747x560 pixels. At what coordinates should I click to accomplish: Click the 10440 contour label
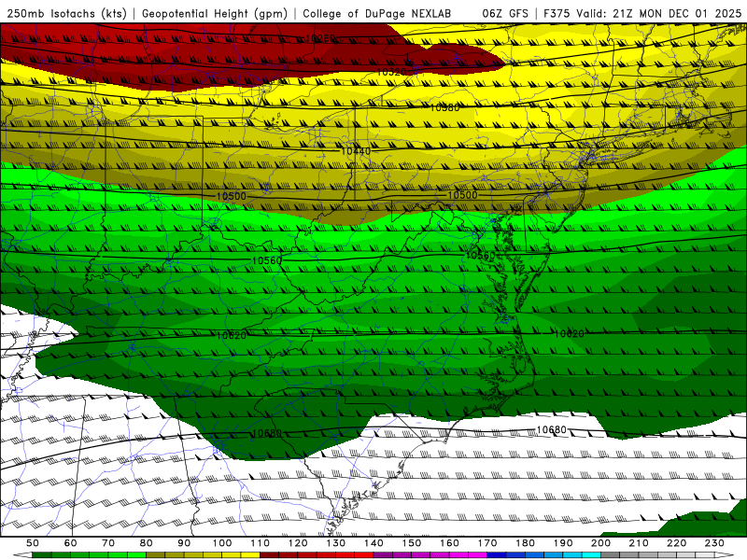[x=356, y=151]
